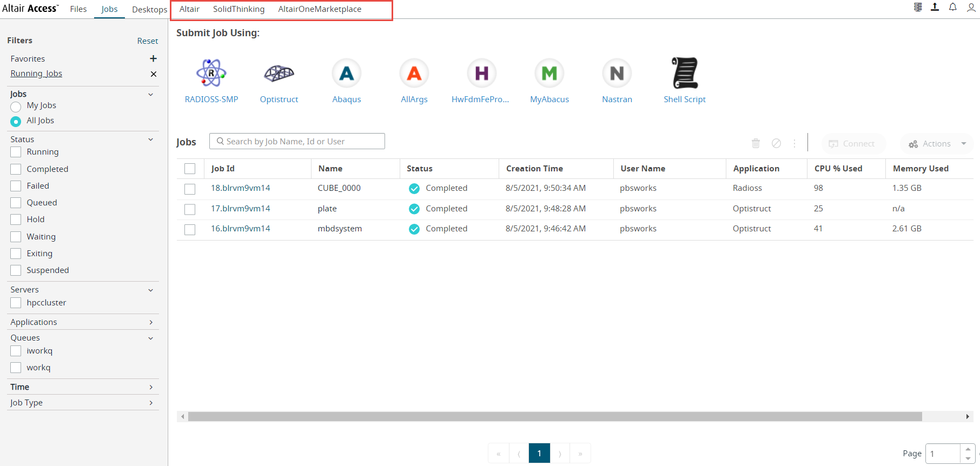
Task: Open the Altair tab
Action: (189, 9)
